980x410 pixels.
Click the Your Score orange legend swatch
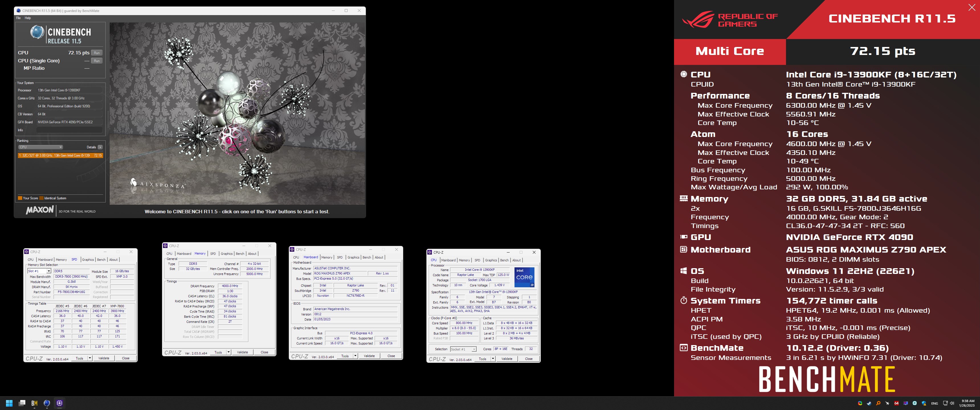pyautogui.click(x=20, y=198)
